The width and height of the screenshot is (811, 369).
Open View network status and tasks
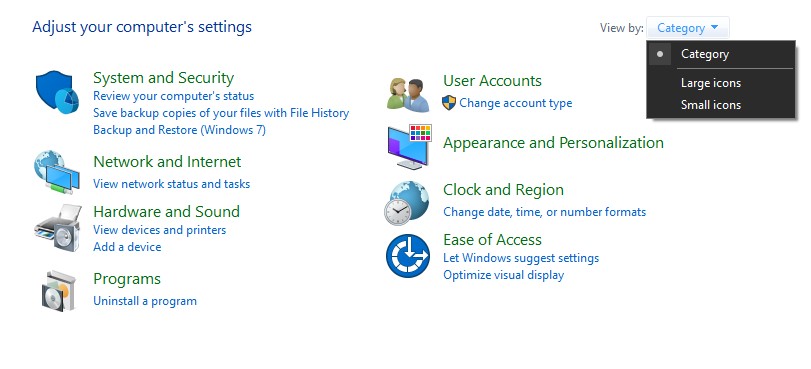(x=172, y=184)
